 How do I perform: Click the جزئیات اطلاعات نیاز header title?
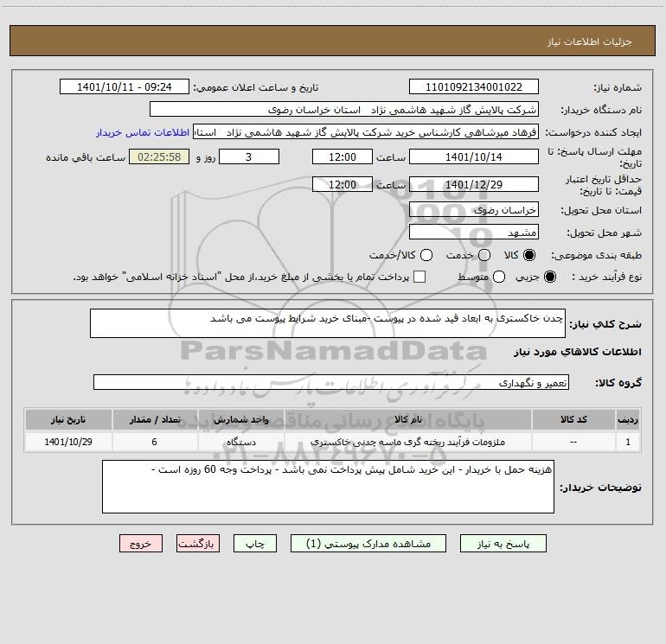(x=589, y=41)
